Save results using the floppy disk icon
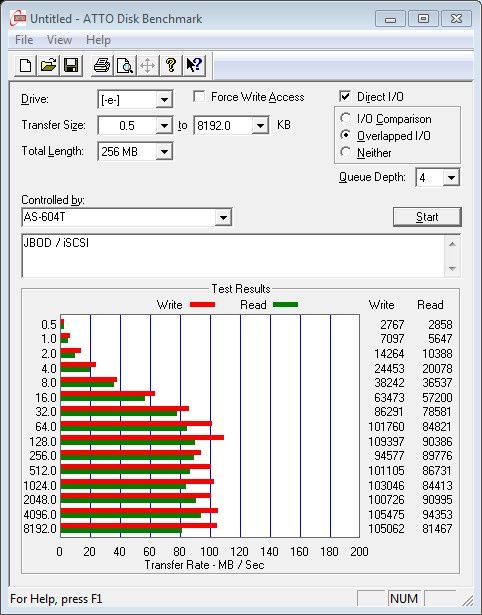The height and width of the screenshot is (615, 482). pos(71,65)
